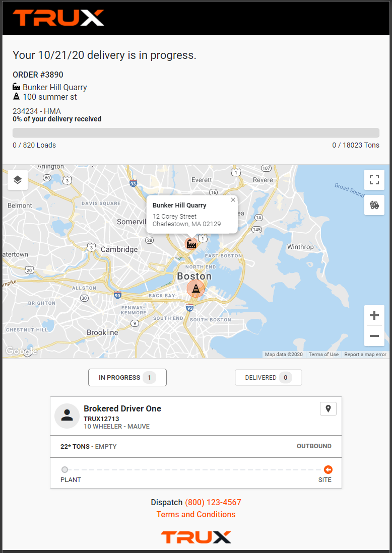Click Report a map error
This screenshot has height=553, width=392.
tap(365, 355)
